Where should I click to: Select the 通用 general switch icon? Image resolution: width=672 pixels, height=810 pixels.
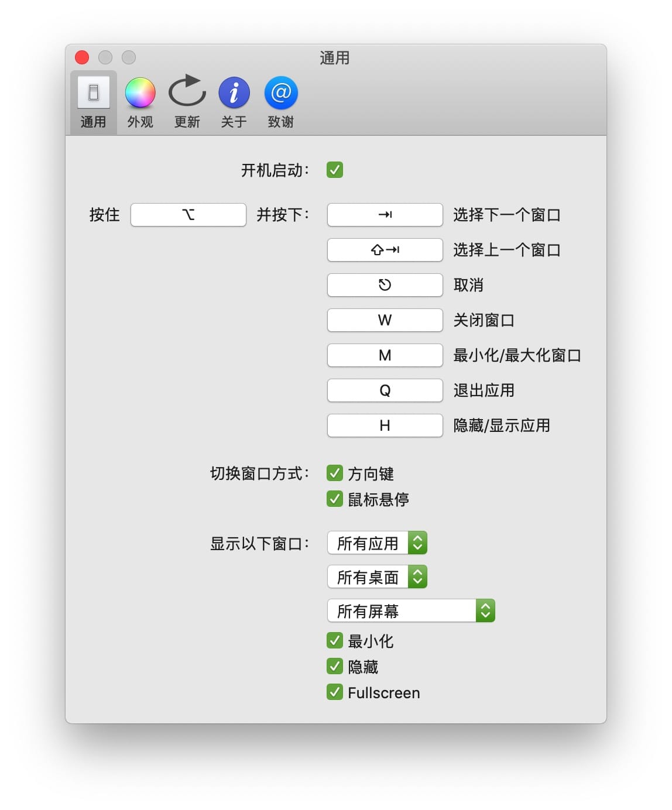point(94,94)
